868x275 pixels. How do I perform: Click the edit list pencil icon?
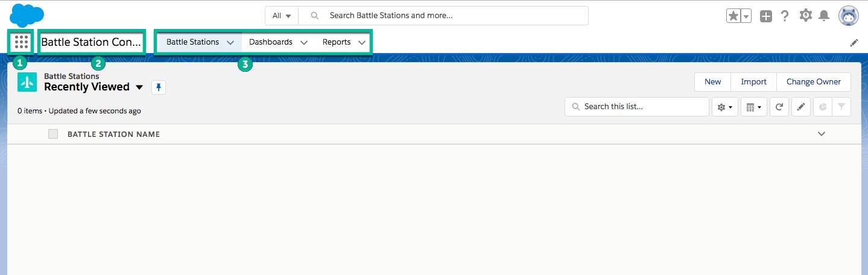pyautogui.click(x=800, y=107)
